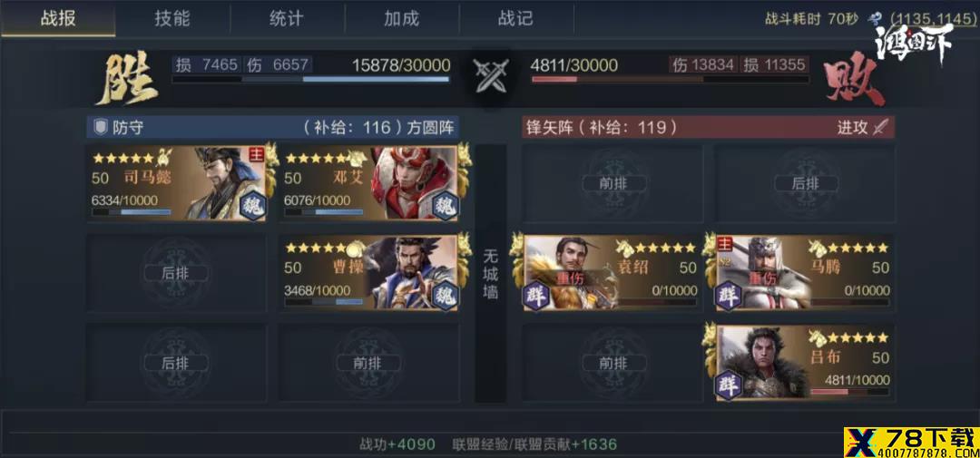Switch to the 技能 tab
The image size is (980, 458).
click(171, 19)
